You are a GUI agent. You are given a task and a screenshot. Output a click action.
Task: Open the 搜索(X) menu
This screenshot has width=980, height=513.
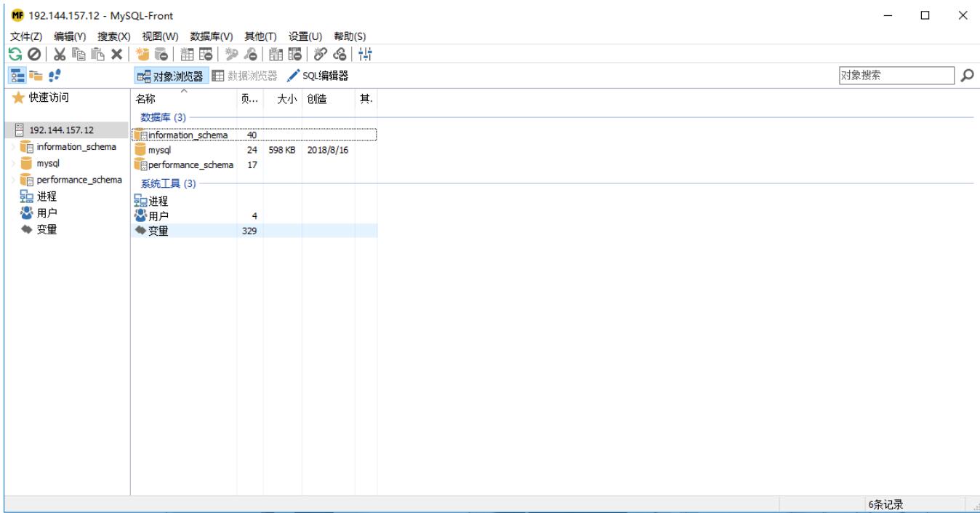coord(113,36)
